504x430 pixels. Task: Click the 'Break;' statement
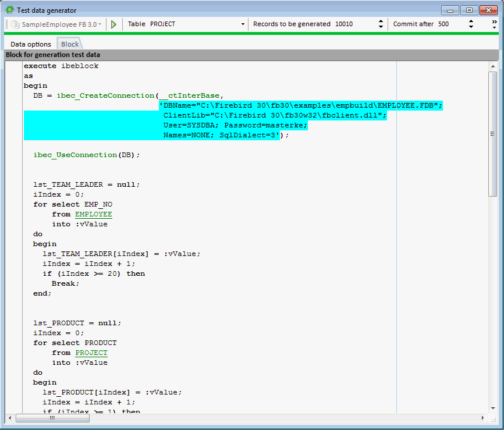coord(65,284)
